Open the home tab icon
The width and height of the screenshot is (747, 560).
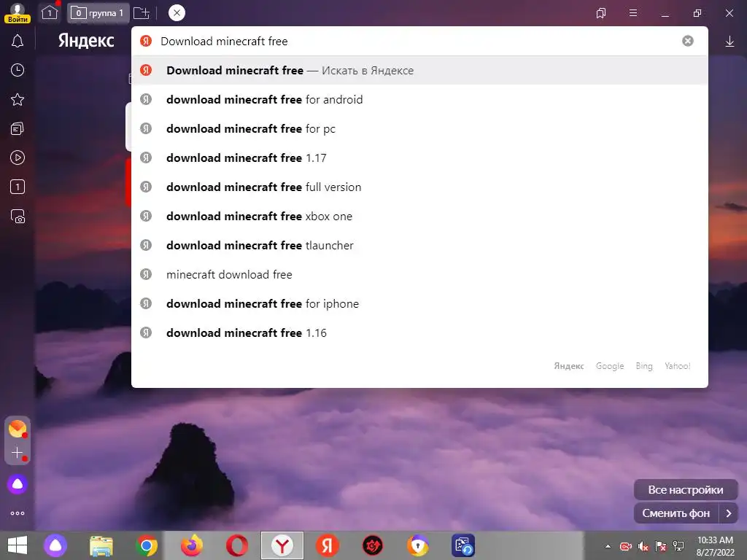[x=50, y=12]
